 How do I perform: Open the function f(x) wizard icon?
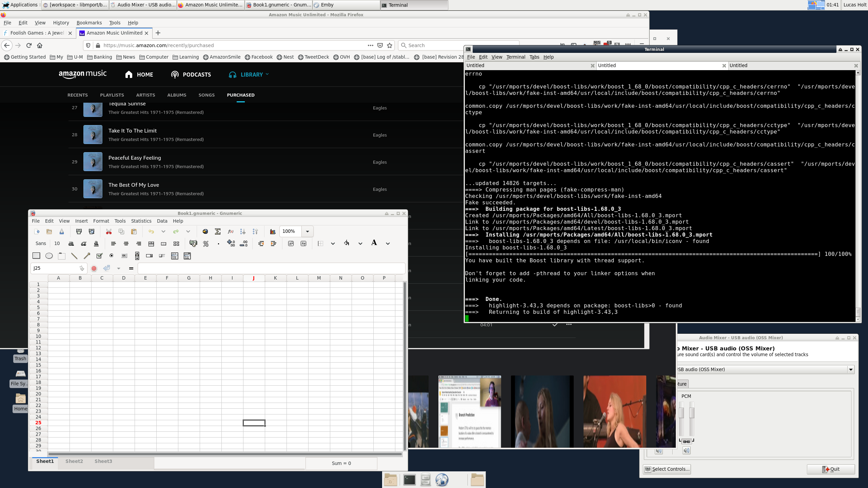[231, 231]
